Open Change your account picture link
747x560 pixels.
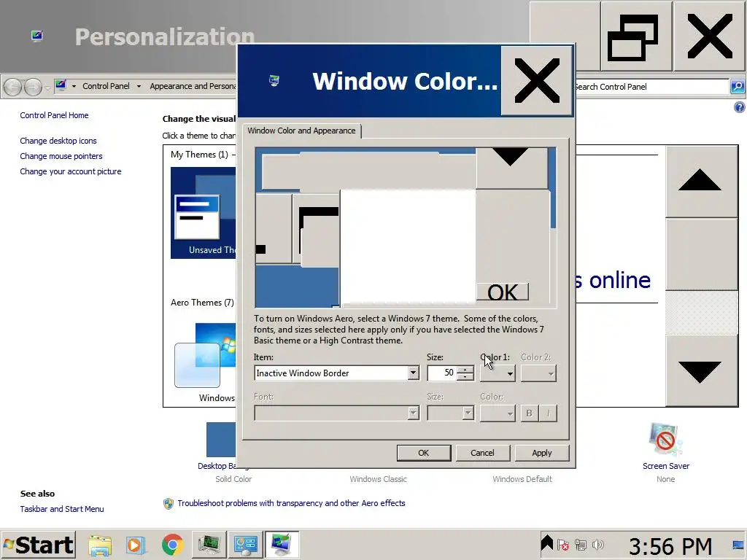[71, 171]
